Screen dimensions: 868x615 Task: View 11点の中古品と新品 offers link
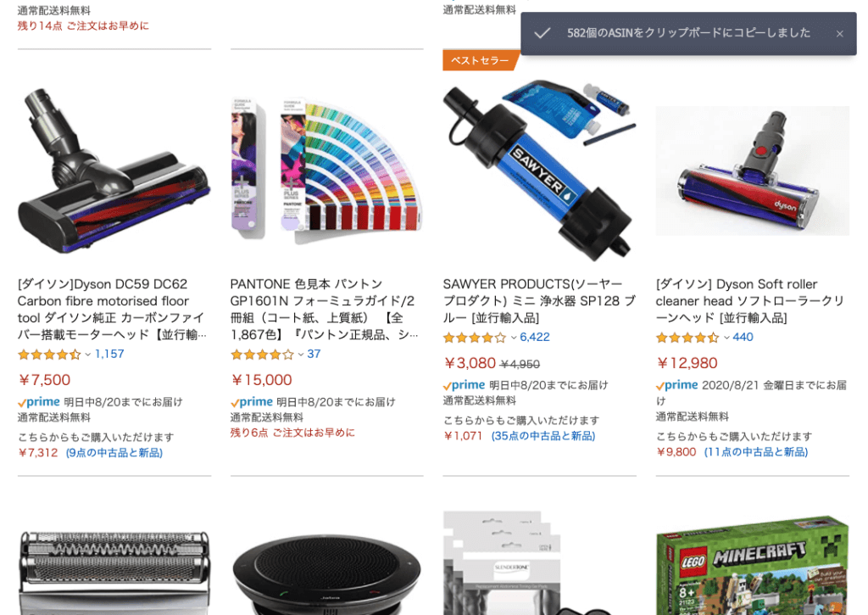coord(755,452)
